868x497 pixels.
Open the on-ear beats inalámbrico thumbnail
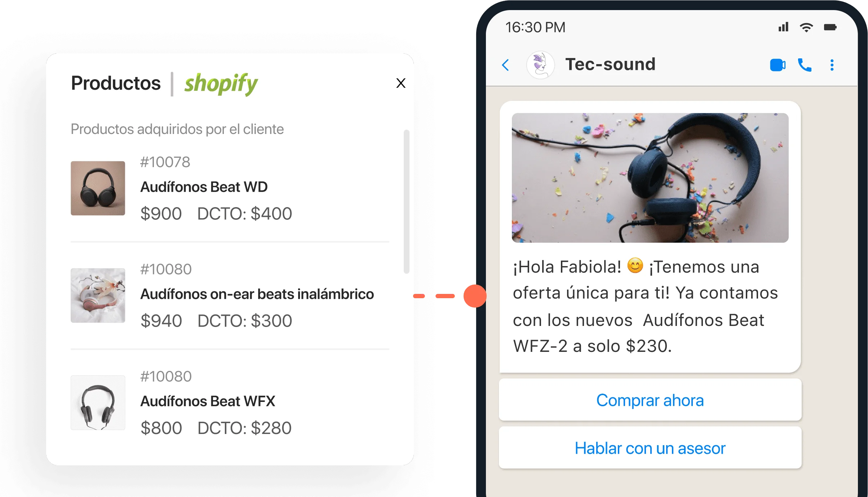coord(98,295)
